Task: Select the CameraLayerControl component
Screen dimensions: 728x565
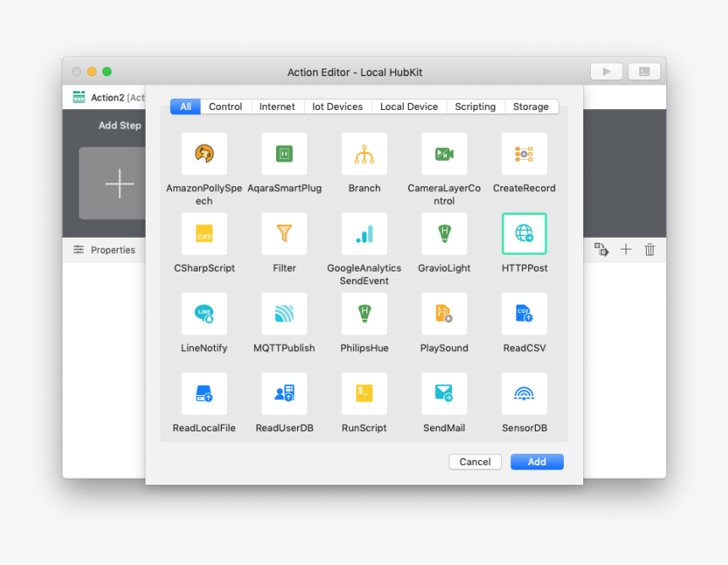Action: [x=444, y=154]
